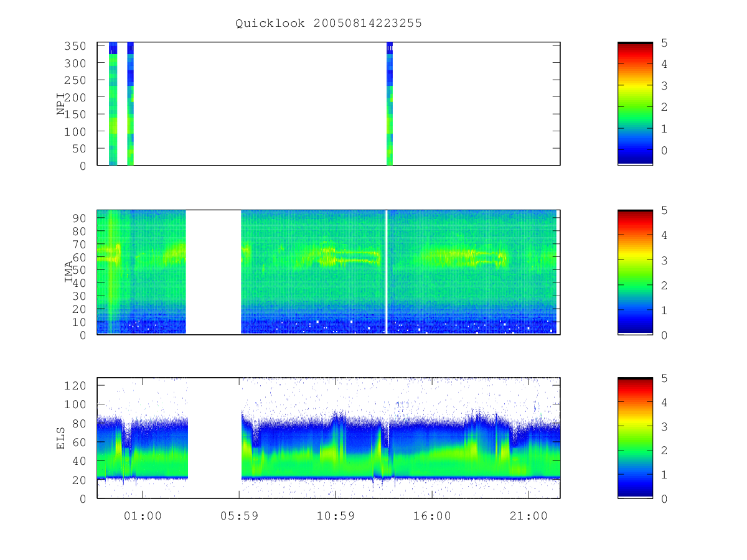Click the 4 label on ELS colorbar
The width and height of the screenshot is (747, 560).
coord(664,402)
